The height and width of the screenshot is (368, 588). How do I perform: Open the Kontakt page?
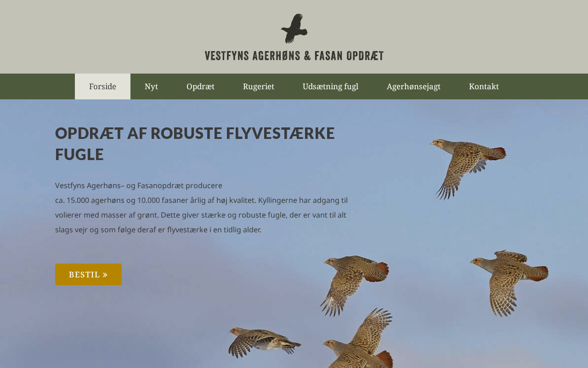[484, 86]
